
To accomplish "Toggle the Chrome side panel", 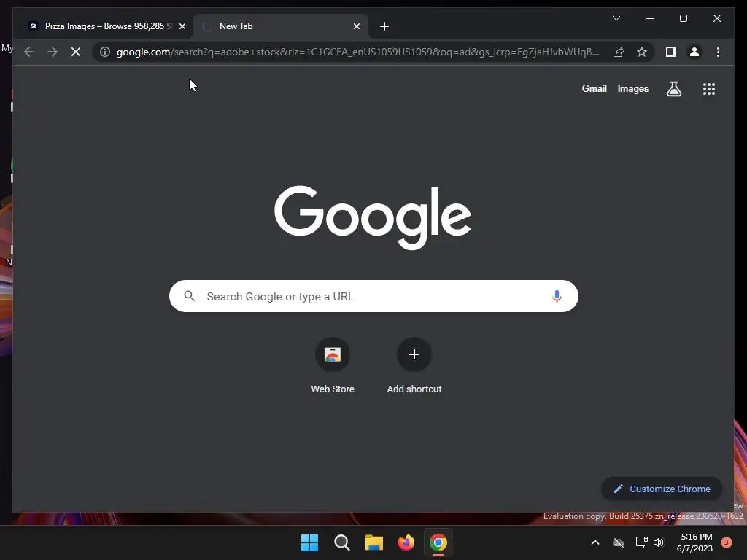I will click(x=671, y=52).
